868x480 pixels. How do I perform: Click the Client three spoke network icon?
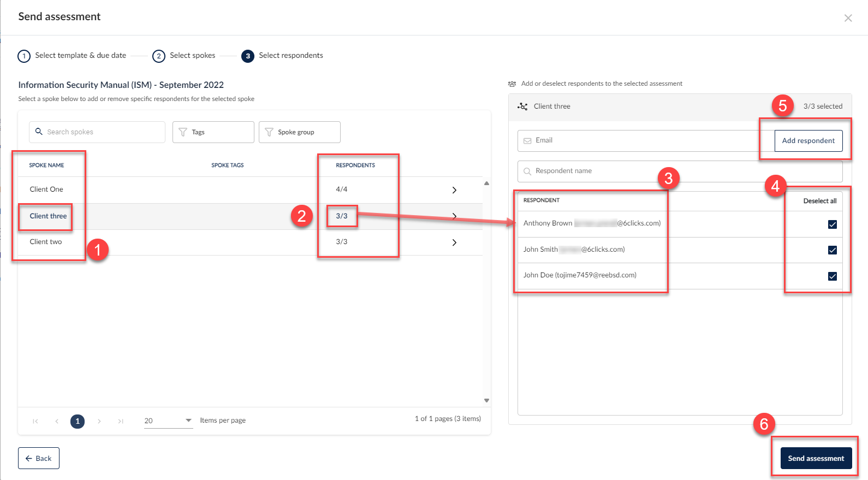pos(522,106)
